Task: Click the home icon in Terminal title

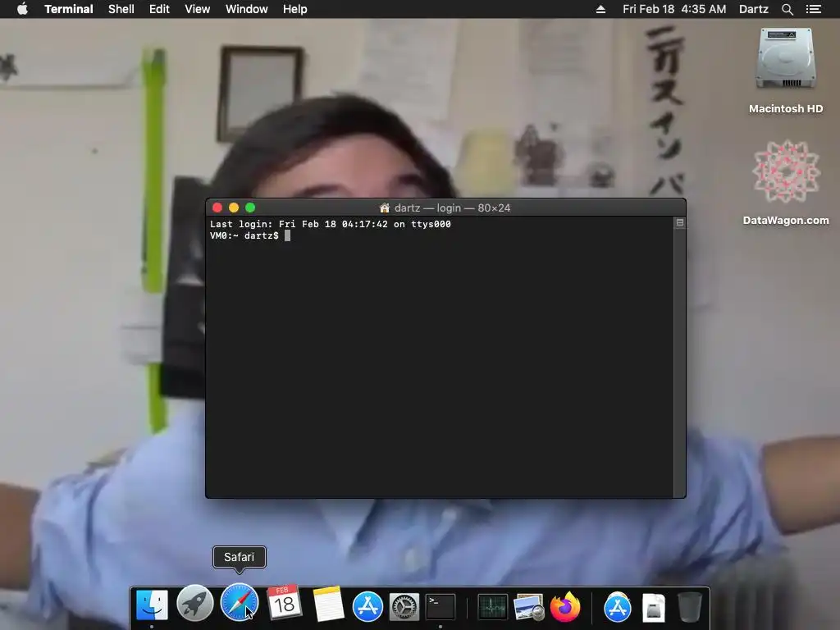Action: click(384, 208)
